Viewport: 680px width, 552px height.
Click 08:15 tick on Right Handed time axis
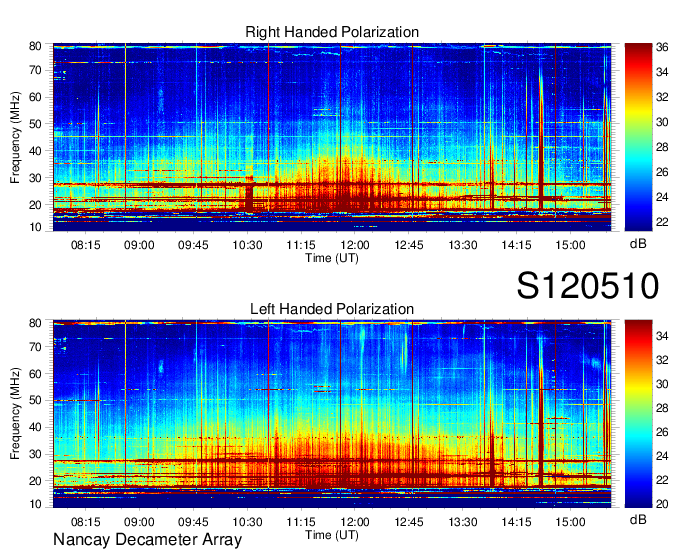tap(85, 245)
